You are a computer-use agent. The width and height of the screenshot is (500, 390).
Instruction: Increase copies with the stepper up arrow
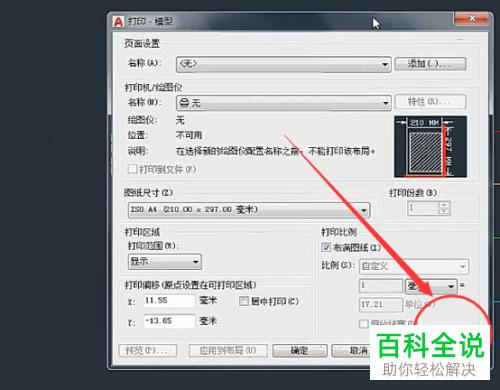point(444,205)
